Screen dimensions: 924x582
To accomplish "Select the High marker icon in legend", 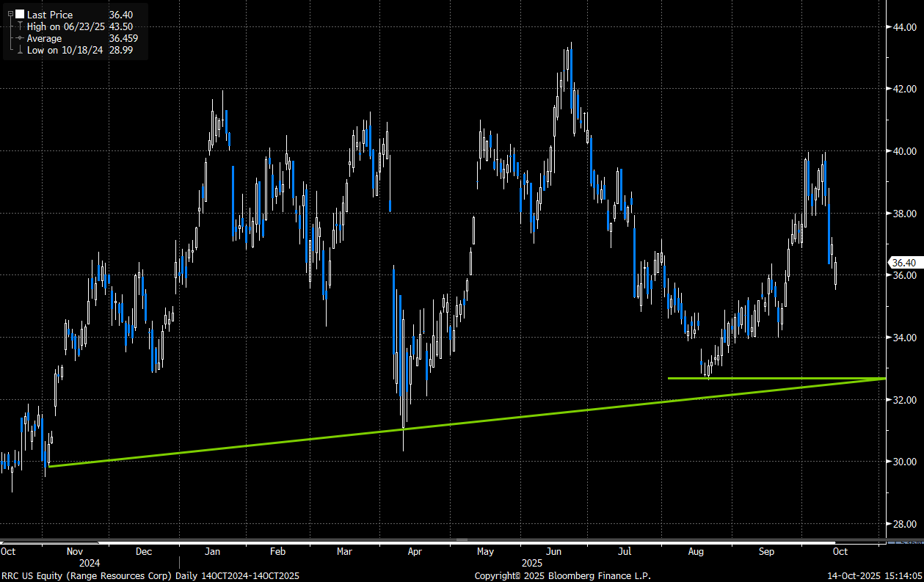I will pos(19,26).
